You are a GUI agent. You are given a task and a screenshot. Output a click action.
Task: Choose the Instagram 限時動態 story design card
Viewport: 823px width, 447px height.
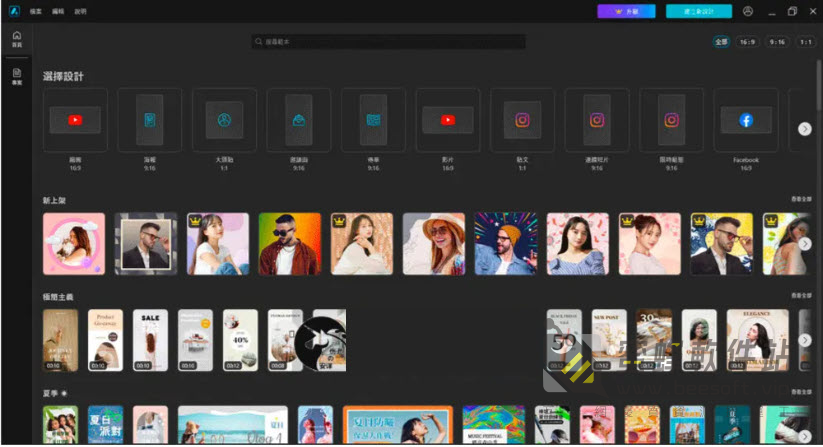tap(671, 120)
